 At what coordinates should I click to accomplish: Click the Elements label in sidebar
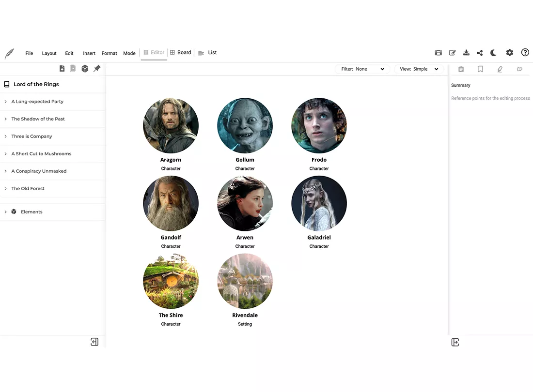(x=31, y=212)
